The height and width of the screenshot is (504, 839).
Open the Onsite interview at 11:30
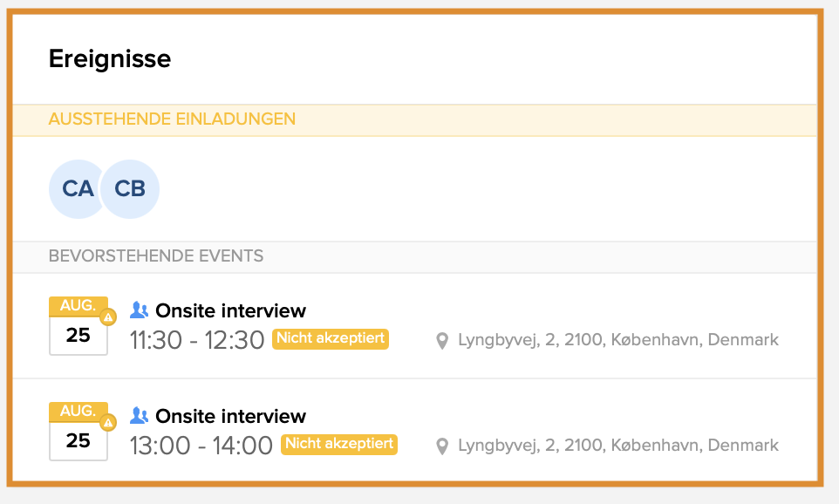230,310
